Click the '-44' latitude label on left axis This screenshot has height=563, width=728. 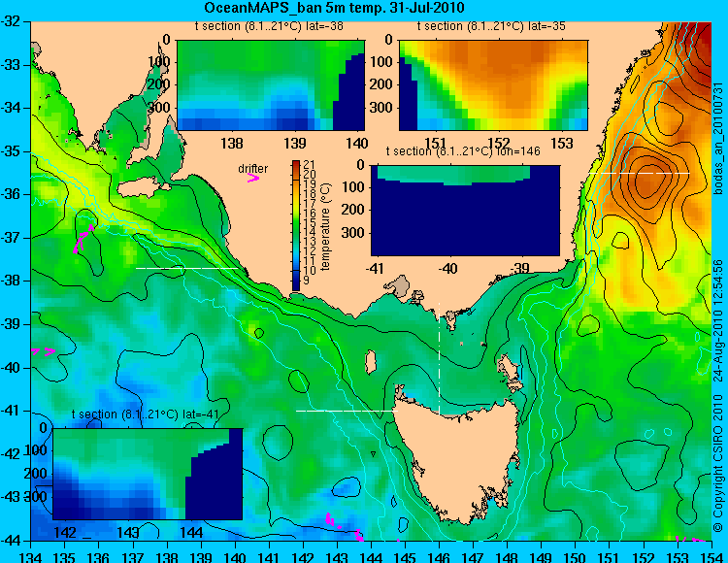coord(11,541)
